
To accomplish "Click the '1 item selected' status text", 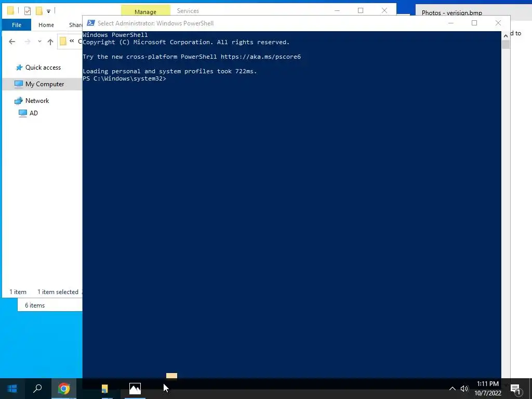I will tap(58, 292).
